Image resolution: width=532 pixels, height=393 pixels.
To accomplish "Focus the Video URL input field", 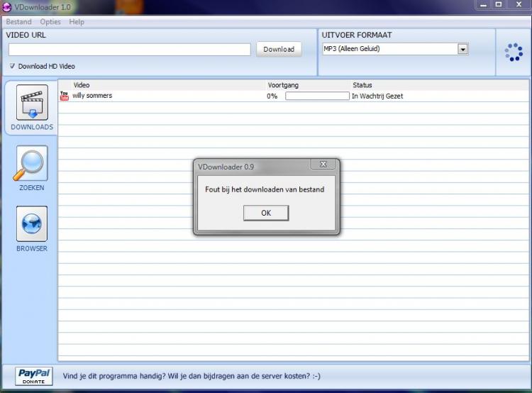I will point(130,50).
